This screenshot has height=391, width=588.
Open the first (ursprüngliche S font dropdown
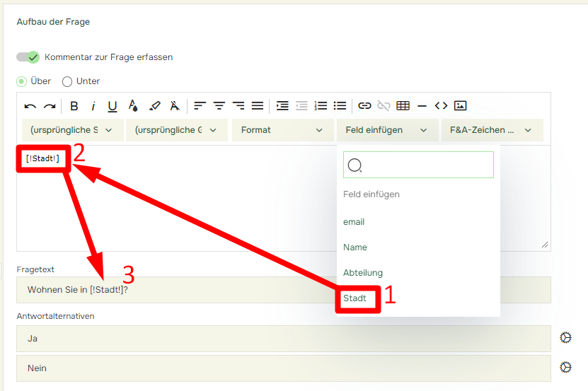73,130
